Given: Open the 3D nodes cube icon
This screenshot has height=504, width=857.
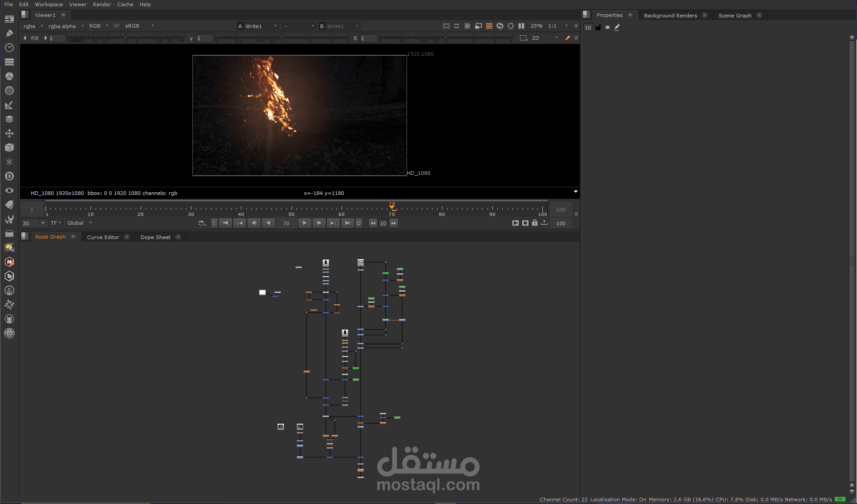Looking at the screenshot, I should [9, 148].
